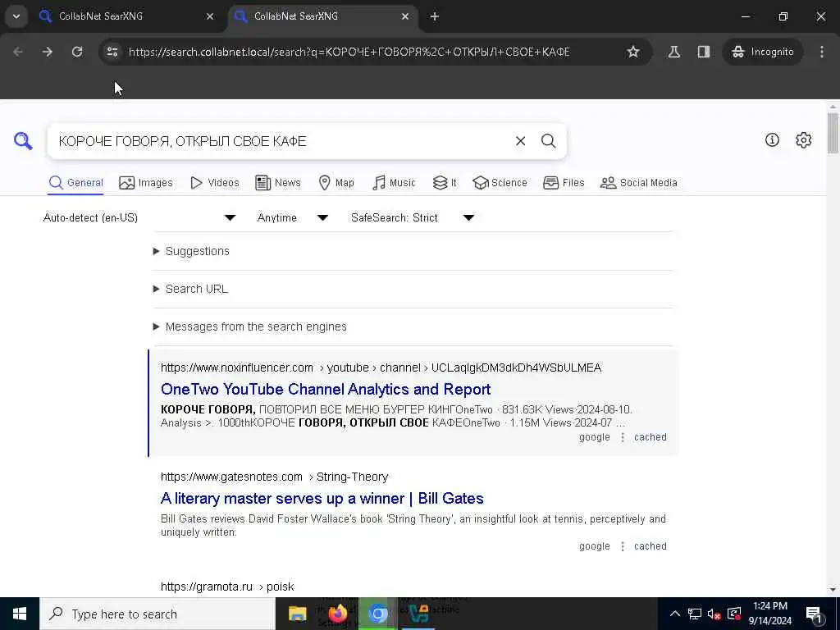Submit search with magnifier button
The height and width of the screenshot is (630, 840).
(x=548, y=141)
